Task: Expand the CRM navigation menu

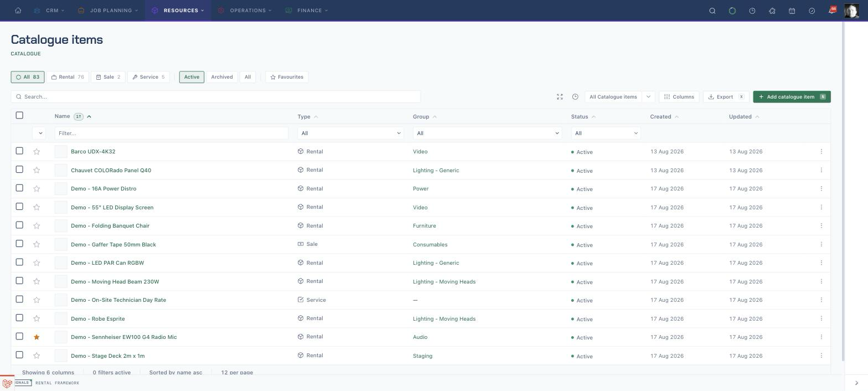Action: (x=49, y=11)
